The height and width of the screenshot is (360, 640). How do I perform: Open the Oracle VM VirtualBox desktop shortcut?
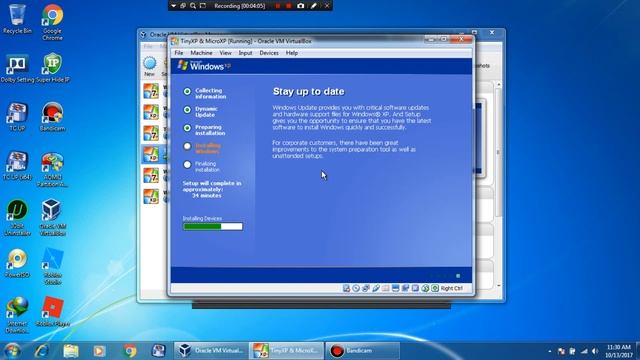click(x=52, y=218)
